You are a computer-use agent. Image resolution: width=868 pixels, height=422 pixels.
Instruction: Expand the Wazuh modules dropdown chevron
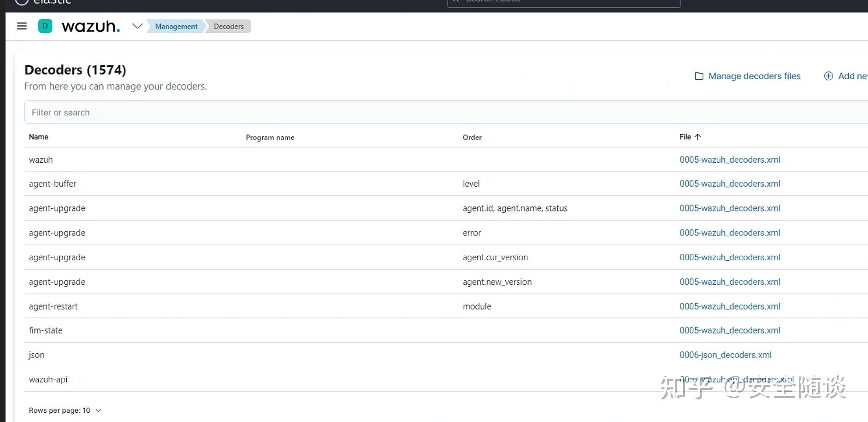(x=137, y=26)
